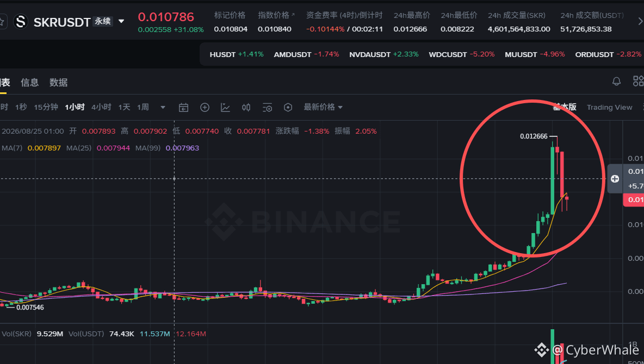The height and width of the screenshot is (364, 644).
Task: Open NVDAUSDT from the ticker strip
Action: 384,54
